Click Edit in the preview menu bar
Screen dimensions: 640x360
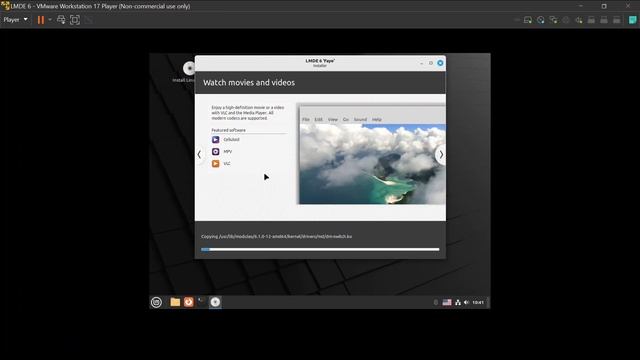pyautogui.click(x=318, y=120)
